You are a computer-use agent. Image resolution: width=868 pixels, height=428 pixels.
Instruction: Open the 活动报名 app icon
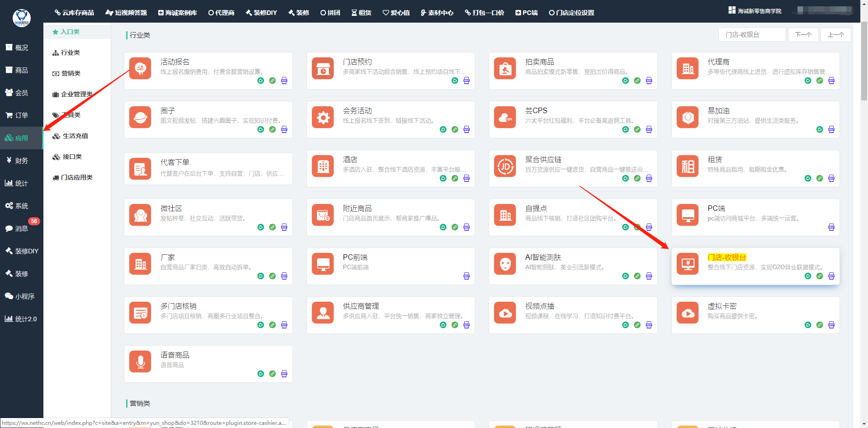(x=140, y=68)
